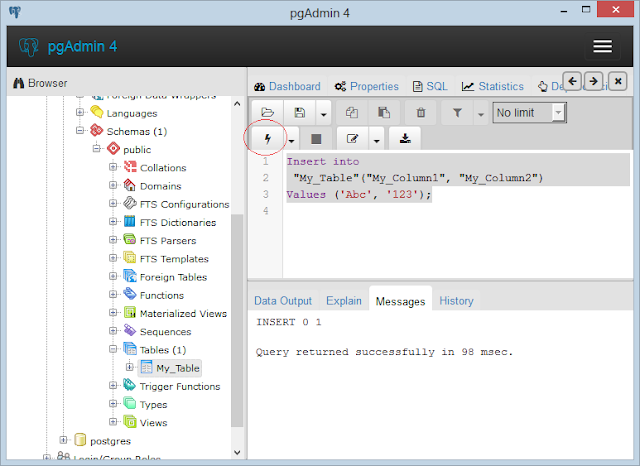The height and width of the screenshot is (466, 640).
Task: Select the Collations tree item
Action: click(x=163, y=168)
